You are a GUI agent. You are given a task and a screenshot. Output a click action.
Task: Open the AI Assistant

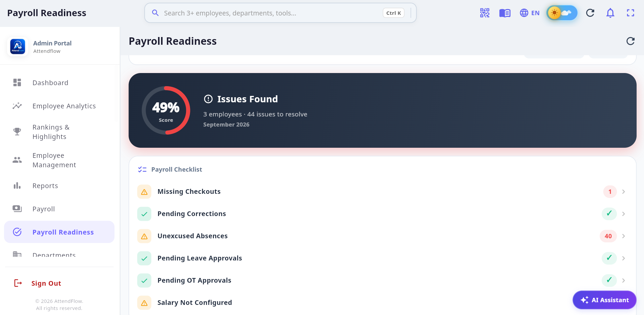[x=604, y=300]
